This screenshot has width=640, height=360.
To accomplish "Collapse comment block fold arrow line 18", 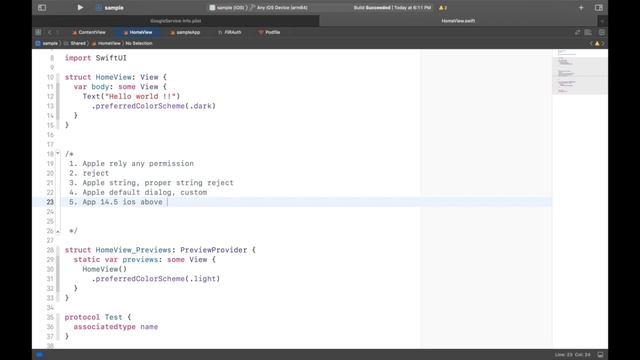I will [58, 153].
